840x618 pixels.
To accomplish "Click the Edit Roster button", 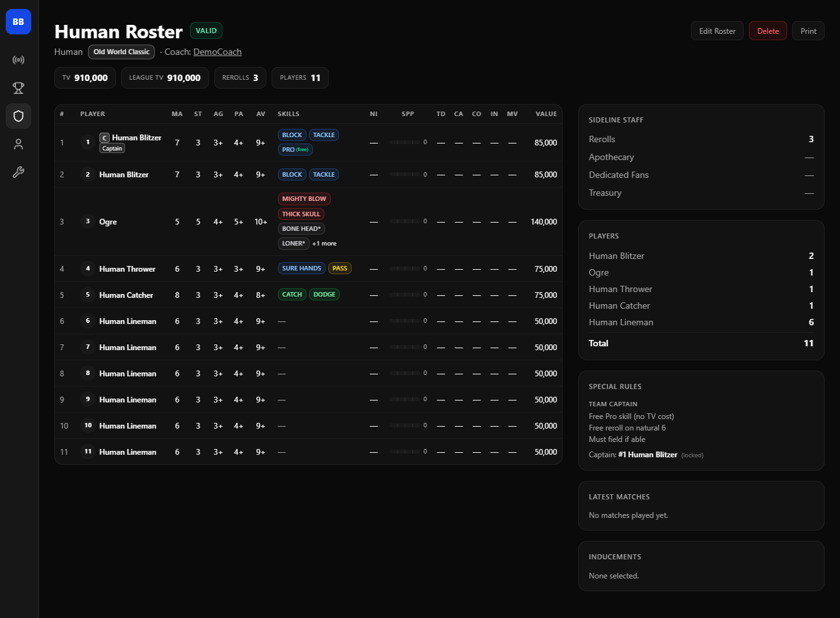I will (x=717, y=31).
